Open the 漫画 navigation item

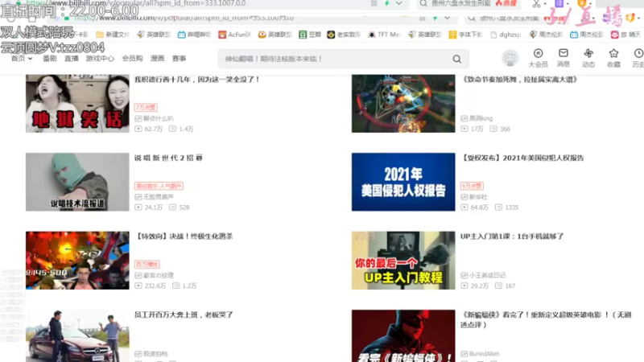[157, 58]
